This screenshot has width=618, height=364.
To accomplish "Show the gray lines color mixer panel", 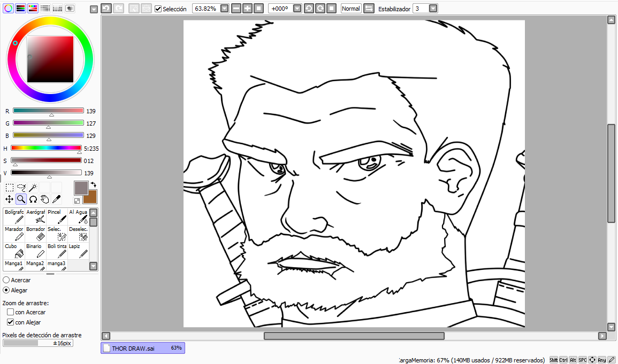I will click(x=45, y=8).
